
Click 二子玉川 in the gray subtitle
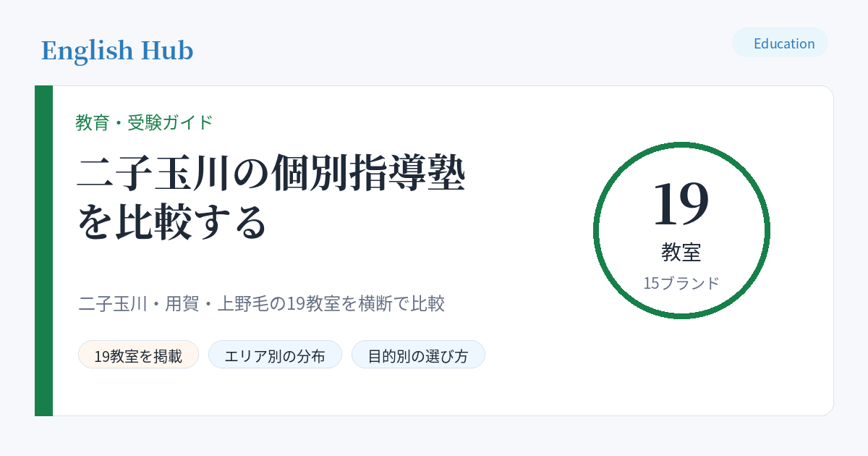click(x=111, y=303)
